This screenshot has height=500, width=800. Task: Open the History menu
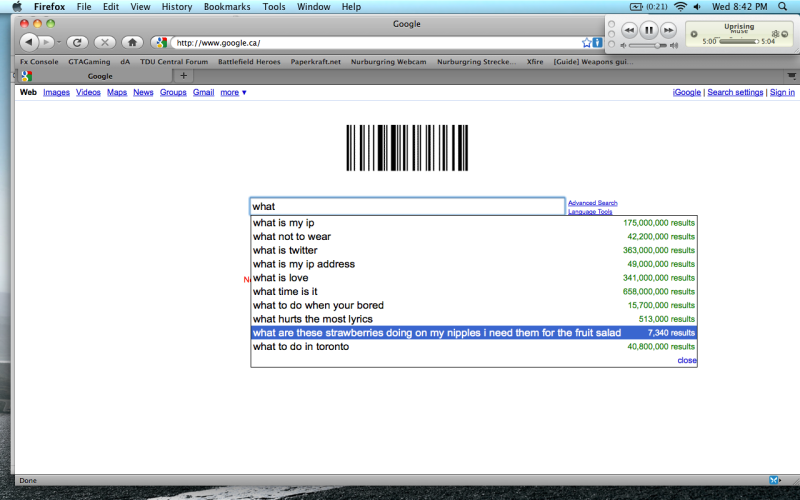click(177, 6)
